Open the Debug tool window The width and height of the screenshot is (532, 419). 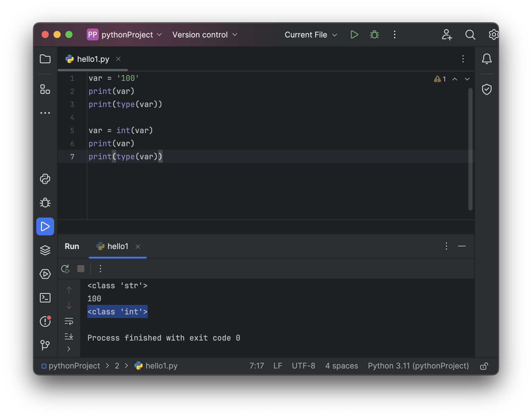tap(45, 203)
